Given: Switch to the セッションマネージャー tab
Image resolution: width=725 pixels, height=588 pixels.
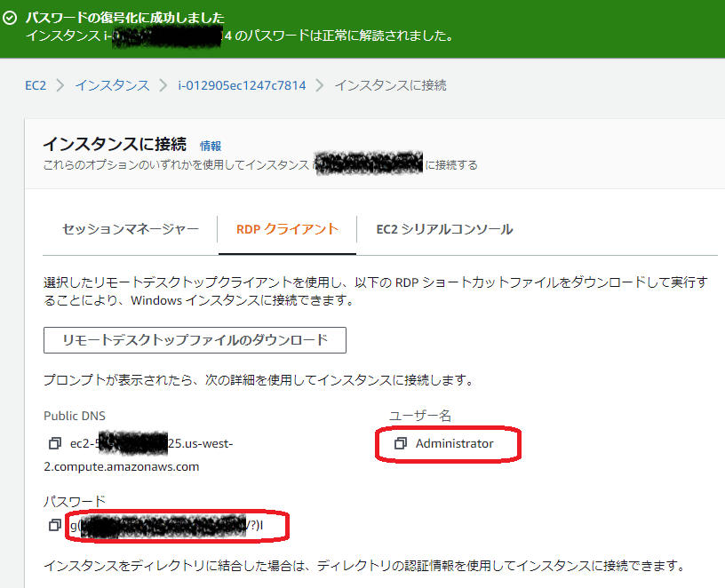Looking at the screenshot, I should coord(130,229).
